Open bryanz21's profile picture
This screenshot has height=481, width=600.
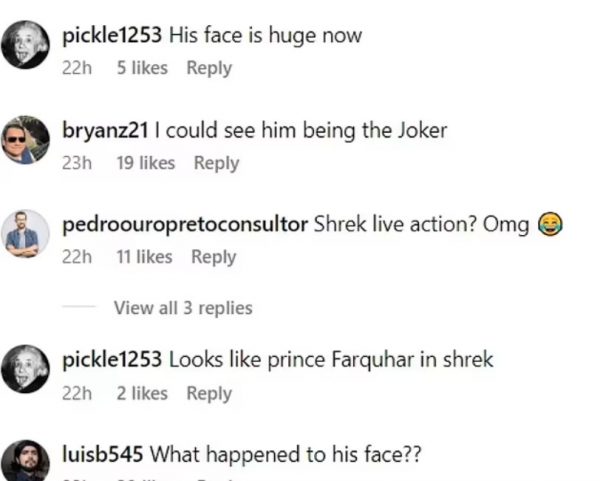(x=26, y=140)
